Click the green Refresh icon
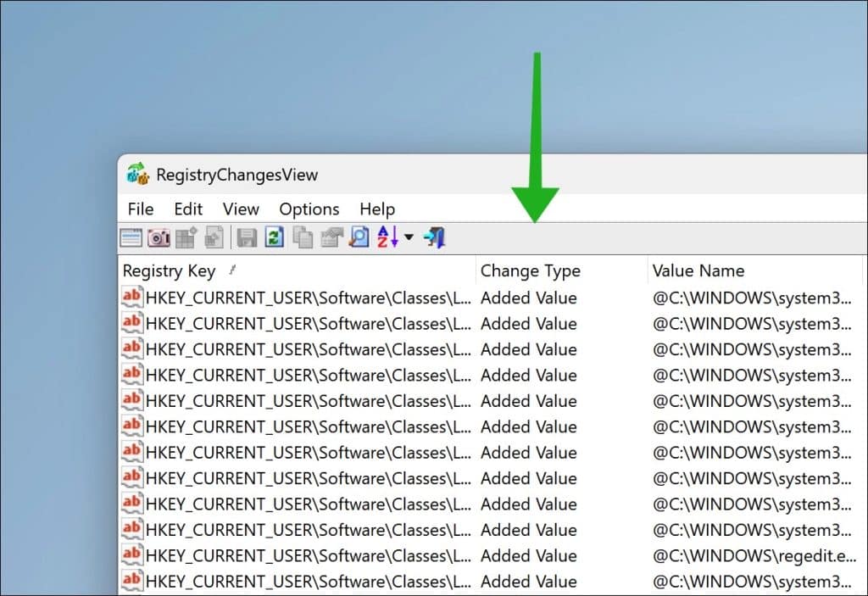 point(275,237)
